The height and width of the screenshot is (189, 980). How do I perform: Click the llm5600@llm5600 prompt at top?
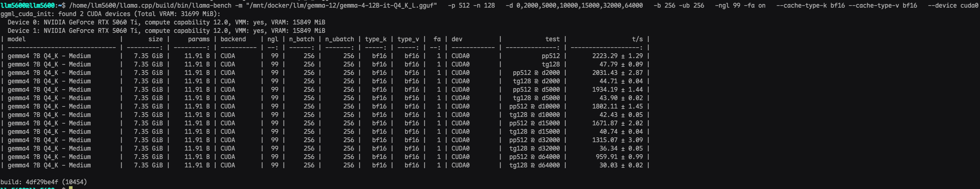click(x=27, y=6)
